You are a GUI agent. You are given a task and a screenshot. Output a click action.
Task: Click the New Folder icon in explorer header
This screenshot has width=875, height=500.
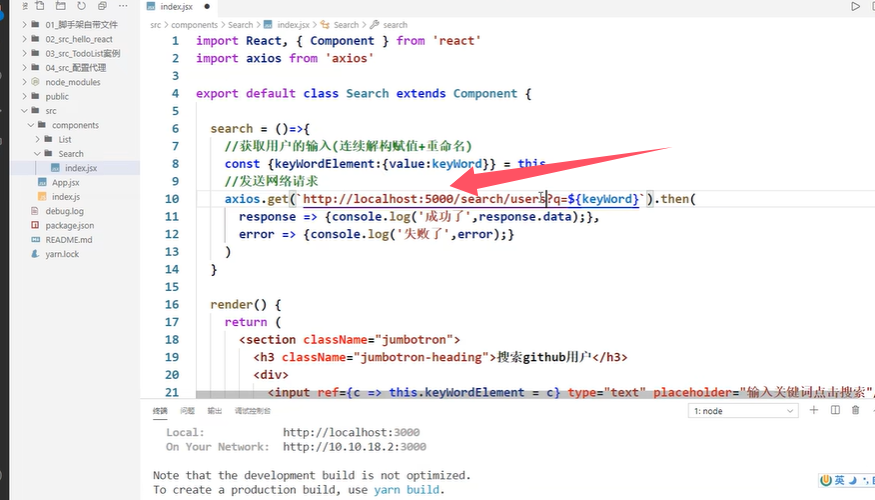coord(60,6)
